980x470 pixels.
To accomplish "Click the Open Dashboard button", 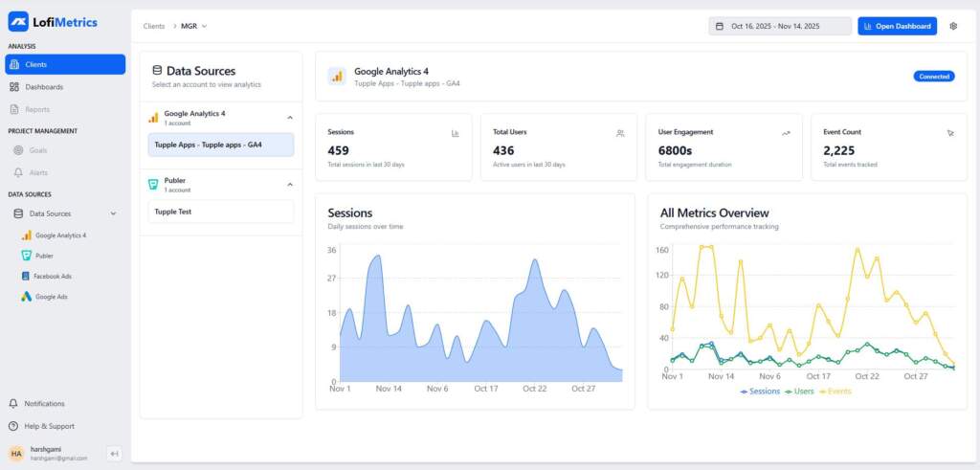I will pos(897,26).
